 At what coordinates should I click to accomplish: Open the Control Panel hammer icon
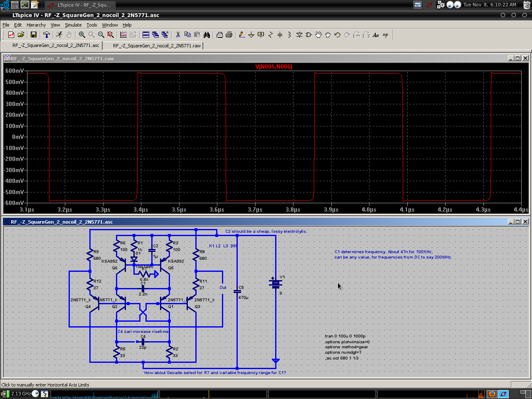click(47, 35)
